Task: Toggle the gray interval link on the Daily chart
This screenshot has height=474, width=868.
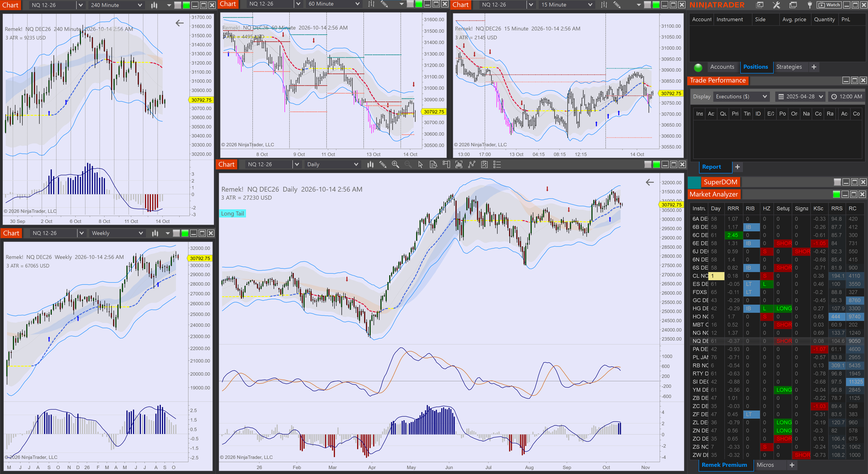Action: click(648, 165)
